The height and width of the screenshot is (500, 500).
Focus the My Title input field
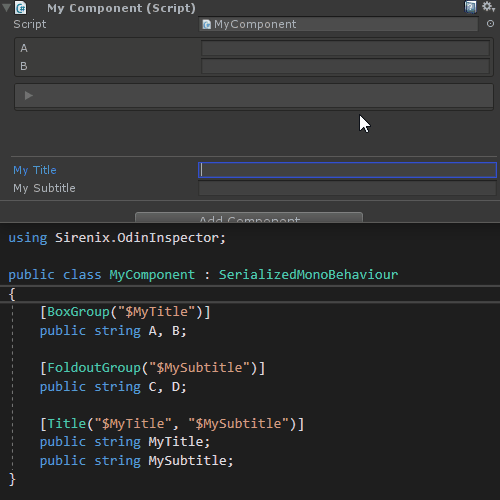[x=347, y=170]
